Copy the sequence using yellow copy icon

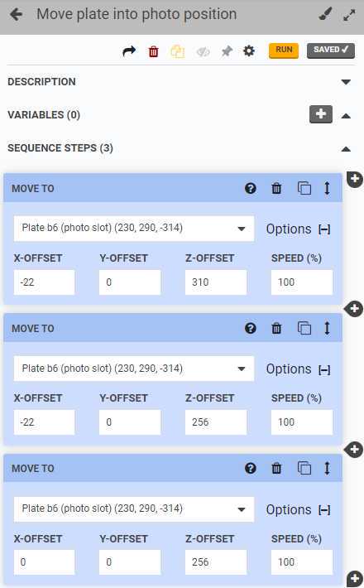(178, 51)
